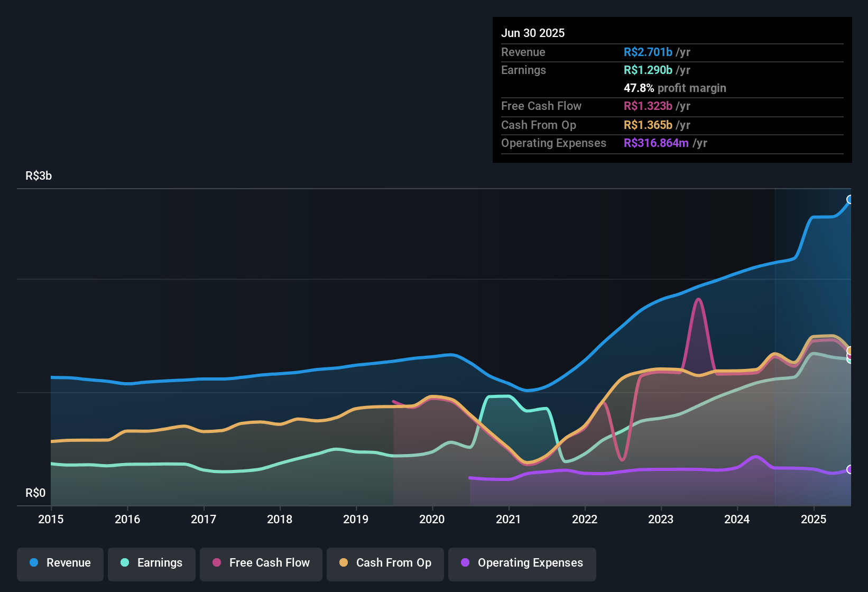Toggle the Operating Expenses legend button
Viewport: 868px width, 592px height.
pos(522,564)
